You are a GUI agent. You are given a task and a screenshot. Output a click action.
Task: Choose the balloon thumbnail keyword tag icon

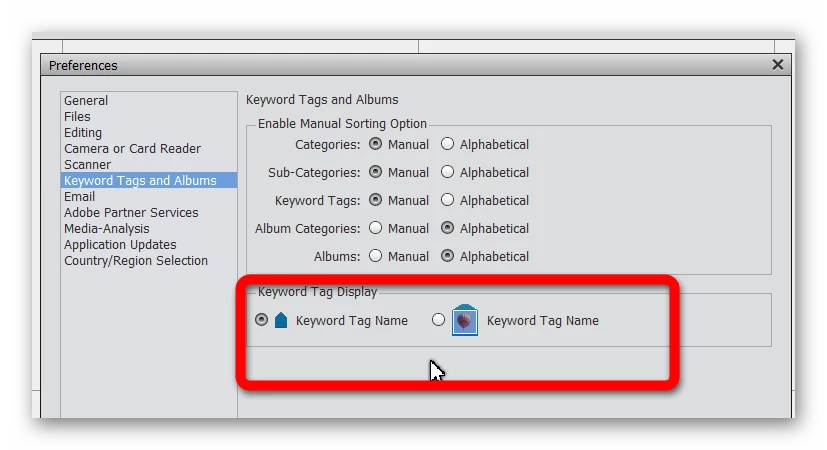coord(465,320)
